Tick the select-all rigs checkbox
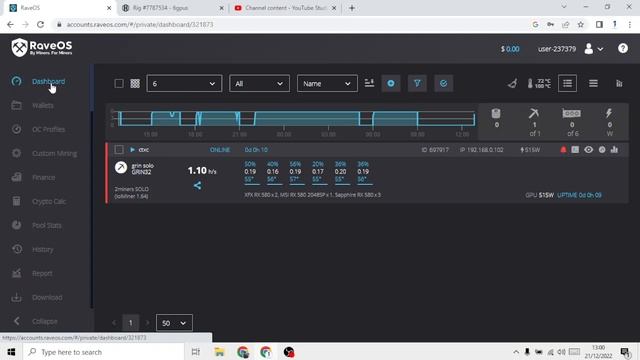640x360 pixels. (119, 83)
